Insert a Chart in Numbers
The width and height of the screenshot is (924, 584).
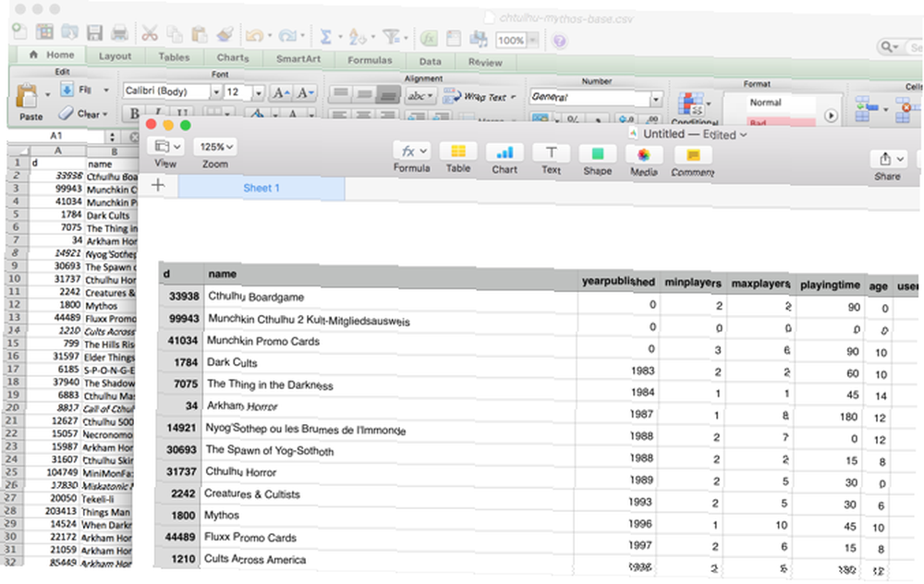click(x=505, y=152)
